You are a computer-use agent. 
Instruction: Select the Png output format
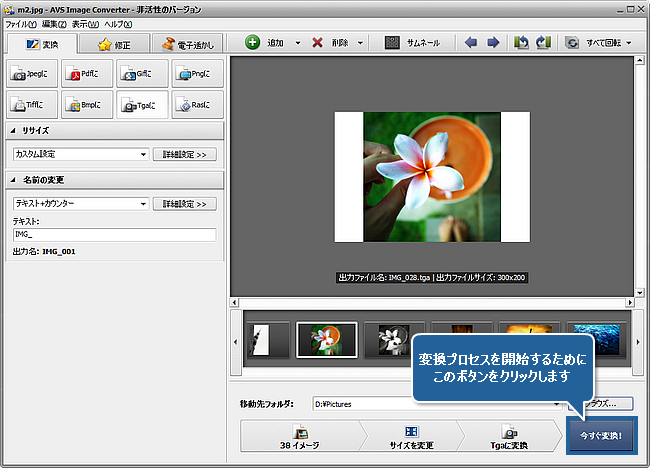point(197,73)
